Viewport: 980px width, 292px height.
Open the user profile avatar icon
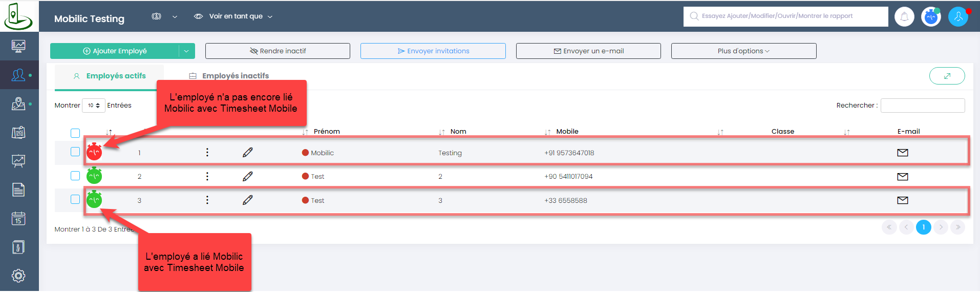958,17
